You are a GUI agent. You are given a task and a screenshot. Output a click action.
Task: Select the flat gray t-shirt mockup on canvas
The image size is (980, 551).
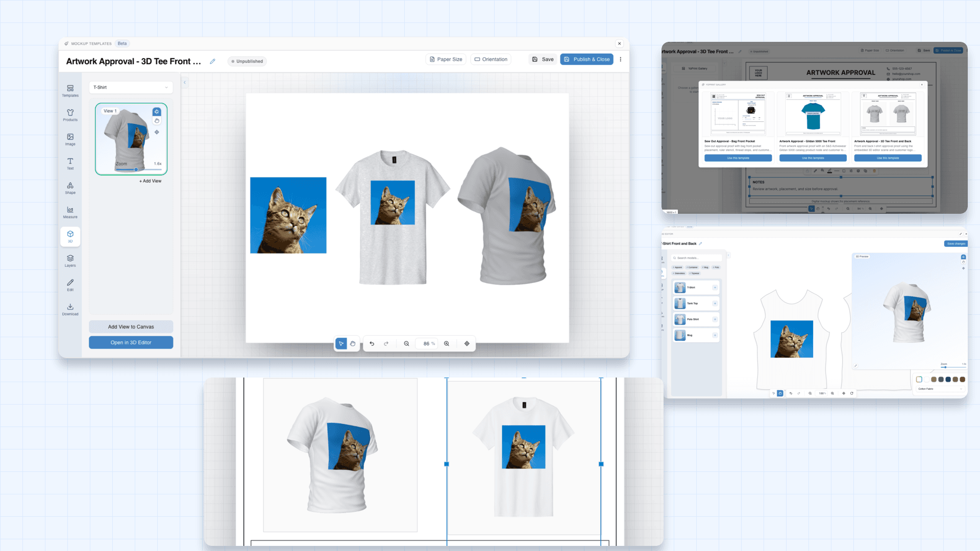393,217
